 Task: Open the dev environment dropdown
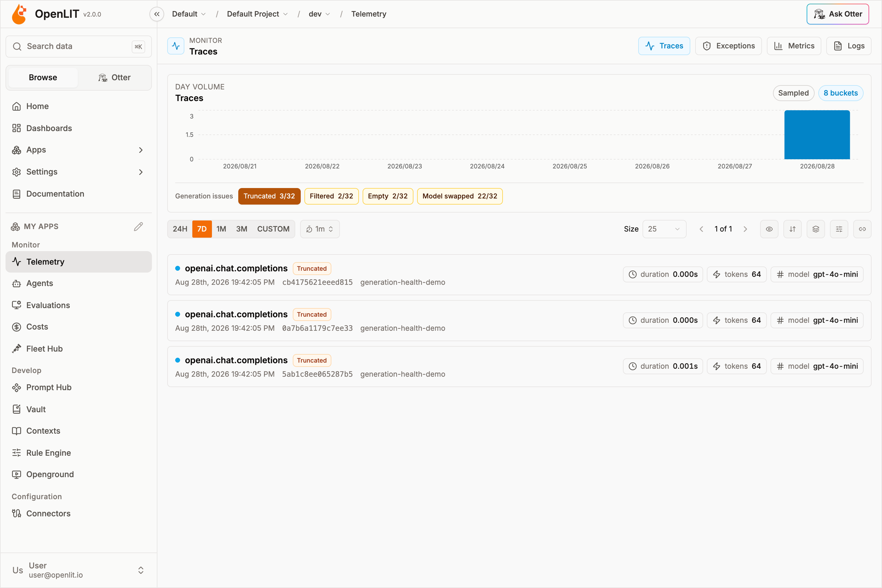pos(319,14)
